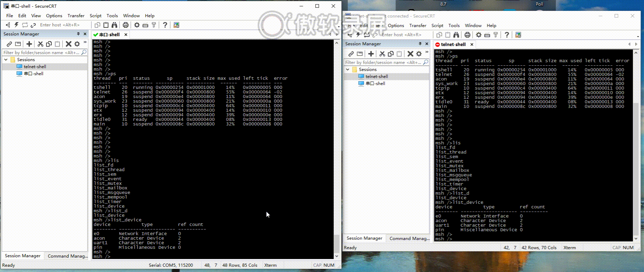Click session filter field in 串口-shell Session Manager
This screenshot has height=272, width=644.
(45, 53)
